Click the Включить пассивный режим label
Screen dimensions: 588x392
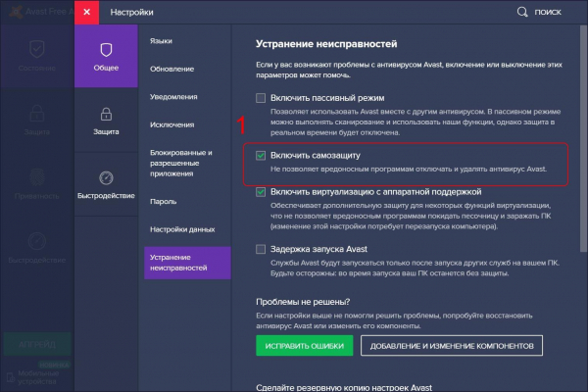[327, 98]
